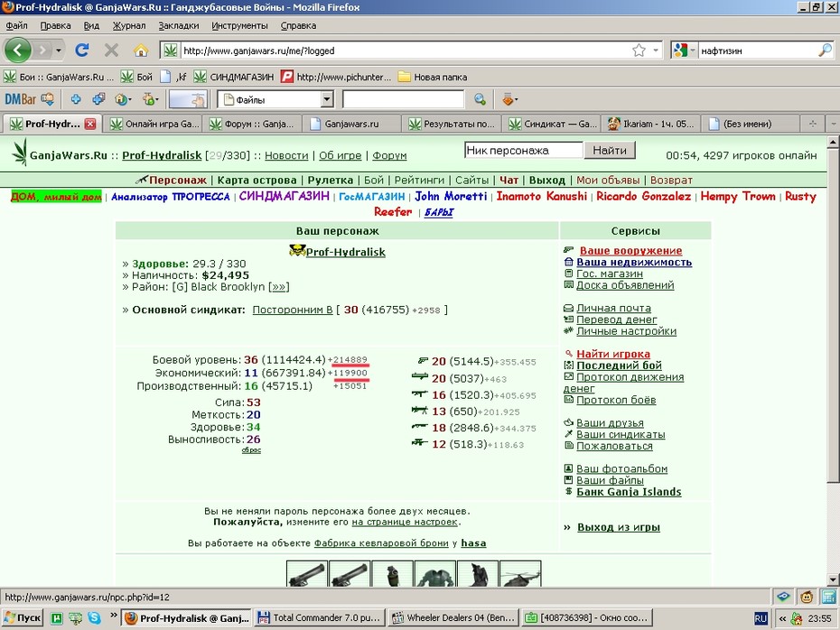This screenshot has height=630, width=840.
Task: Bookmark this page with the star icon
Action: (639, 51)
